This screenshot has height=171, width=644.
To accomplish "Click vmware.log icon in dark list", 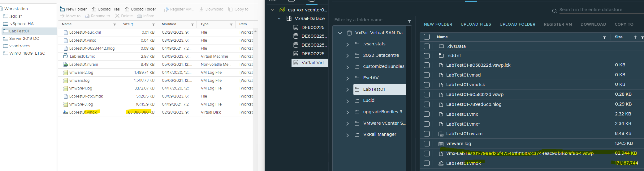I will pyautogui.click(x=441, y=144).
